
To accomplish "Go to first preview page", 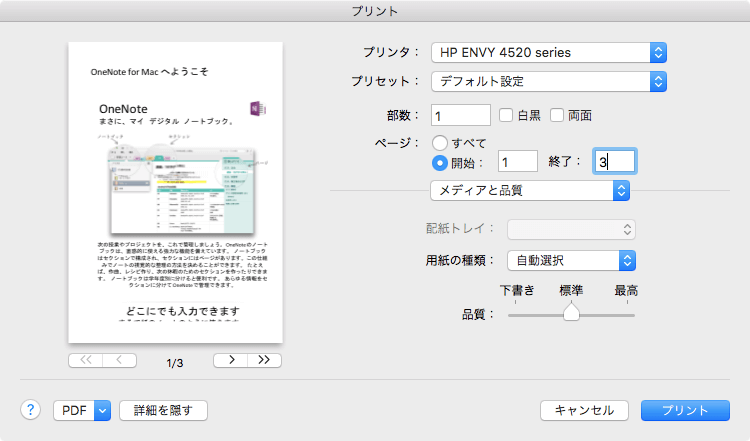I will [86, 360].
